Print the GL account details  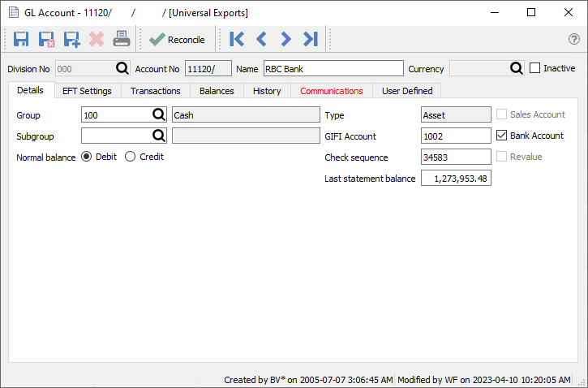122,39
